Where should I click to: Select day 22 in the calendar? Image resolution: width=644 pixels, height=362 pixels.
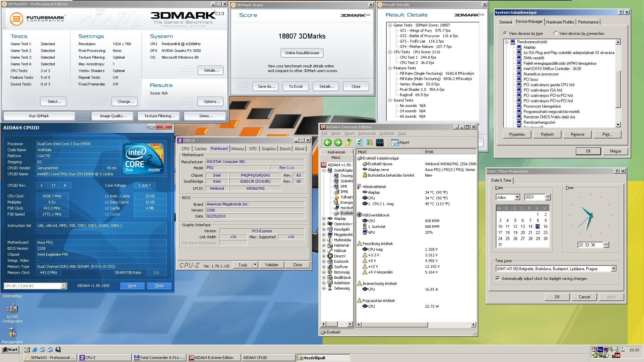pyautogui.click(x=538, y=233)
